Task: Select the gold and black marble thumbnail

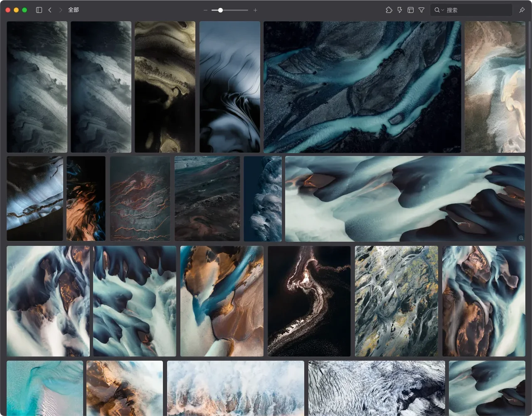Action: (x=165, y=87)
